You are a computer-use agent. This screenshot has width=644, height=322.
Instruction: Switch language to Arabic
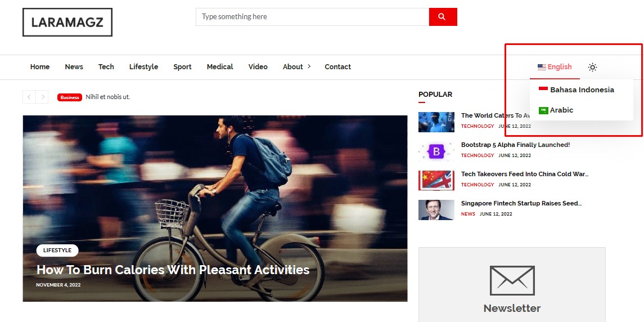tap(561, 110)
